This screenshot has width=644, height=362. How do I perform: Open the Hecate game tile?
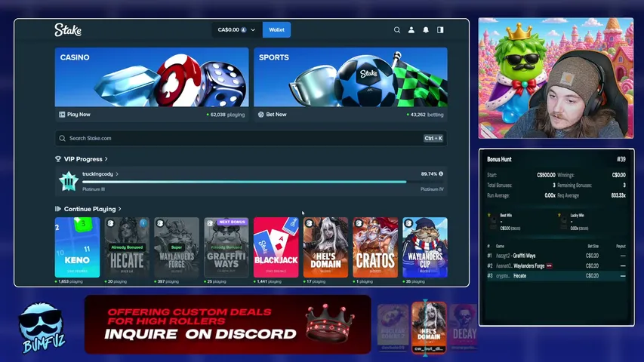pyautogui.click(x=127, y=247)
